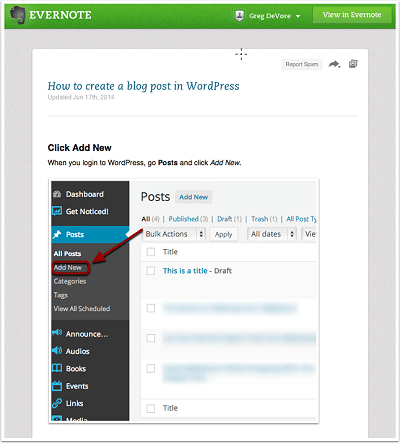Click the 'Click Add New' heading
The width and height of the screenshot is (400, 443).
[79, 148]
